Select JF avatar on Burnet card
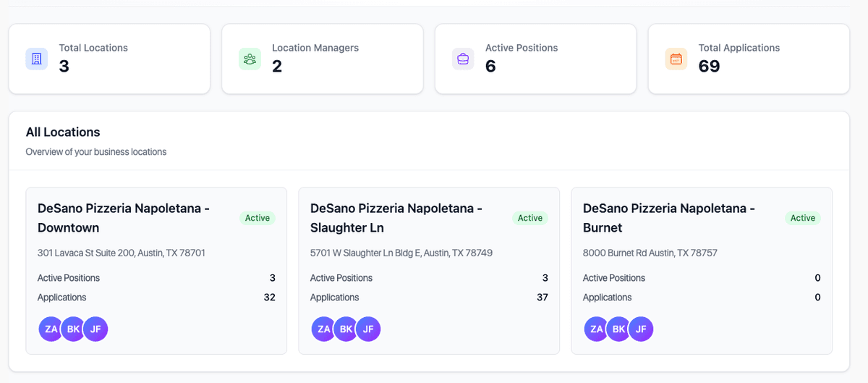Image resolution: width=868 pixels, height=383 pixels. click(641, 329)
